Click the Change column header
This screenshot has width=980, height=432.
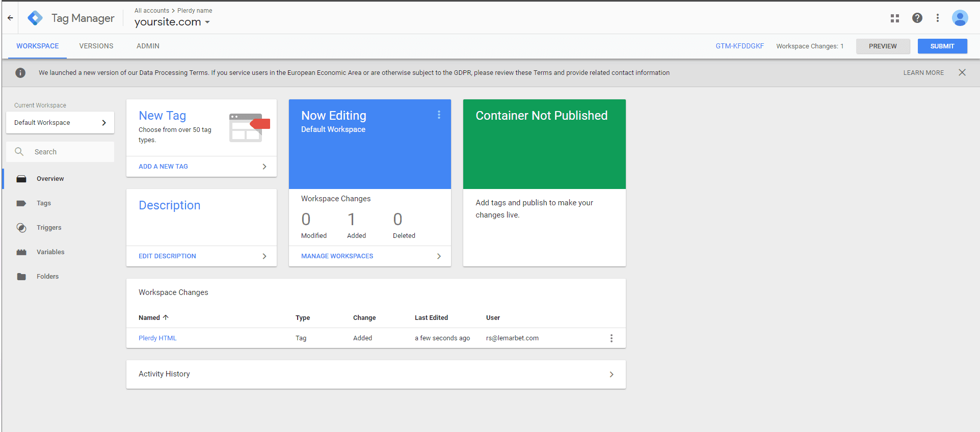pos(364,318)
